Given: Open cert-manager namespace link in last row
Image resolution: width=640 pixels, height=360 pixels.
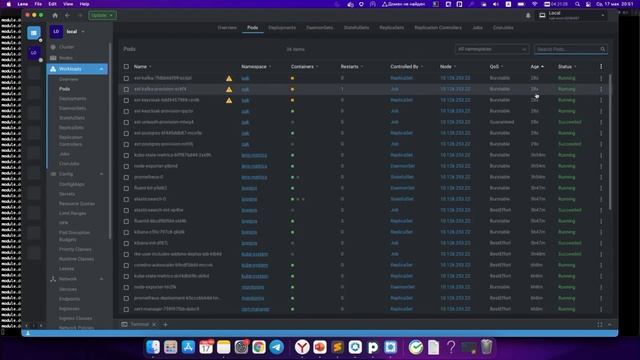Looking at the screenshot, I should click(255, 309).
